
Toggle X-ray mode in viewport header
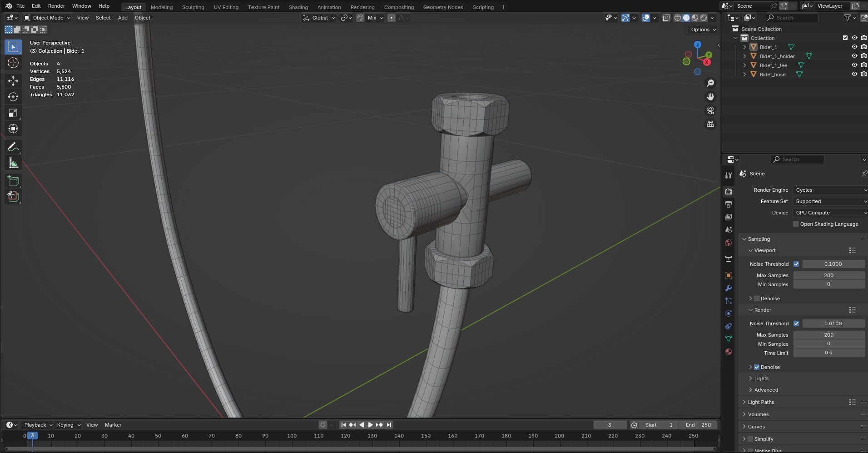tap(666, 18)
